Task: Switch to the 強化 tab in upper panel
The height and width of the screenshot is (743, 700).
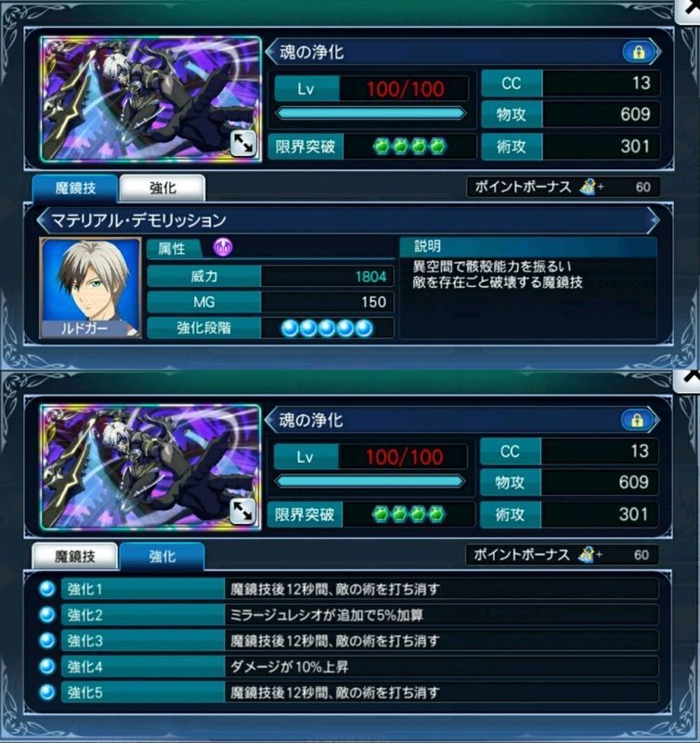Action: point(162,189)
